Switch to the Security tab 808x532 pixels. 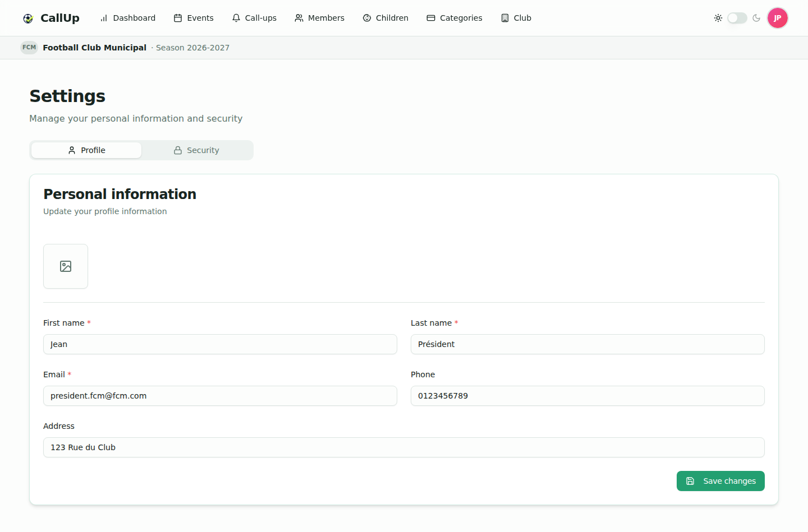196,150
